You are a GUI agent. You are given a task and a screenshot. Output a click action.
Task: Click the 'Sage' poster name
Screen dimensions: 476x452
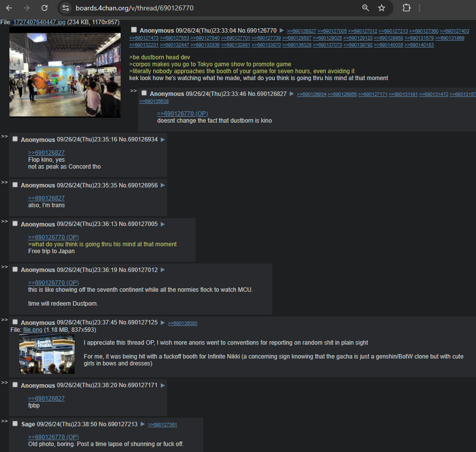(28, 424)
